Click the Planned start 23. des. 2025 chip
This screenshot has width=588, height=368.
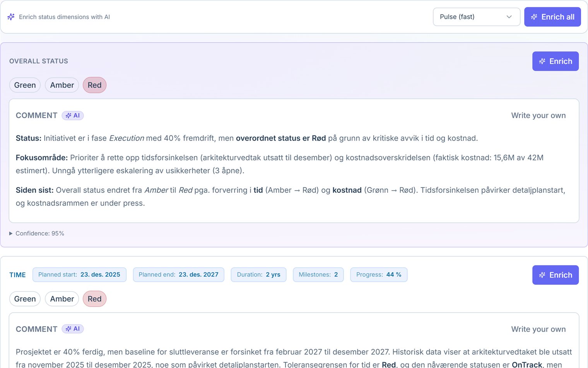coord(79,275)
